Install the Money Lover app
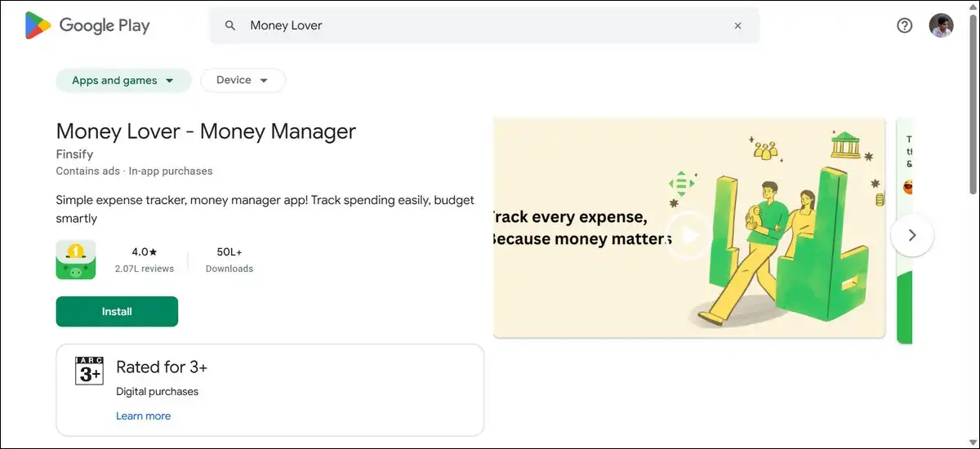 (117, 312)
